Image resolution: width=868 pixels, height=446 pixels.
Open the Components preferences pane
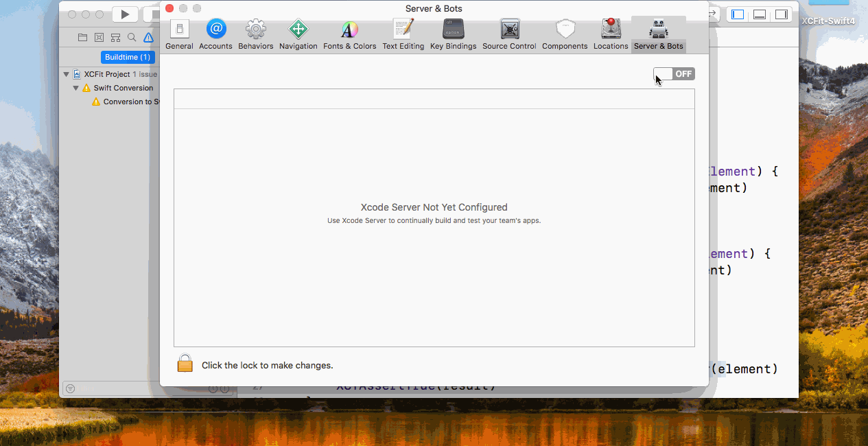coord(565,34)
